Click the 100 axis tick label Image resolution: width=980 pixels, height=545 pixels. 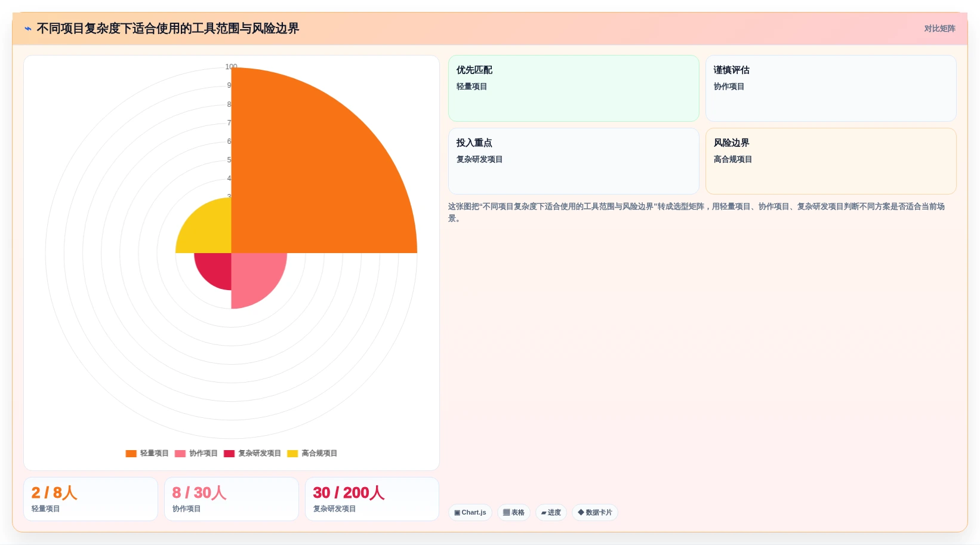[x=231, y=67]
